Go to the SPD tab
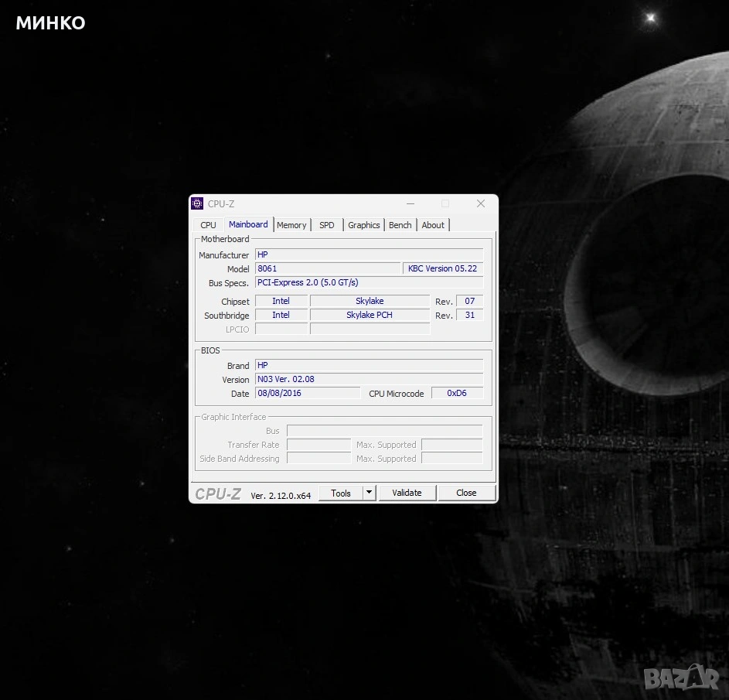Screen dimensions: 729x700 pos(327,225)
